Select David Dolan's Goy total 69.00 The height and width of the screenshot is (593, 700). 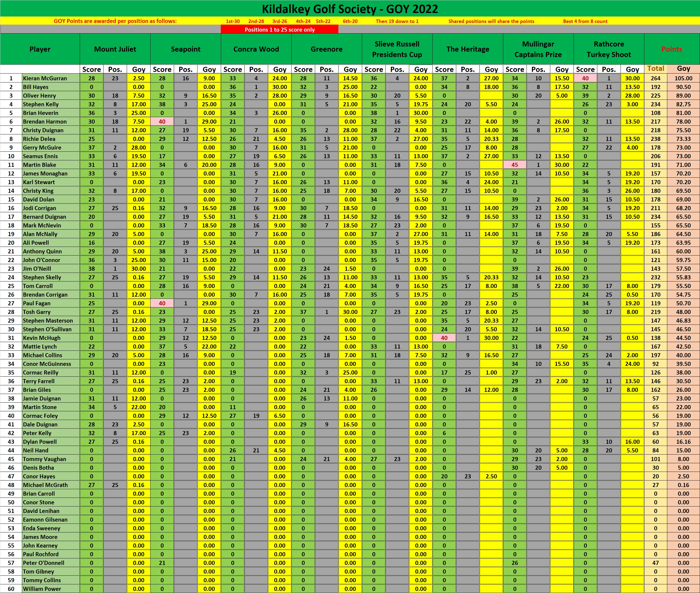coord(684,200)
